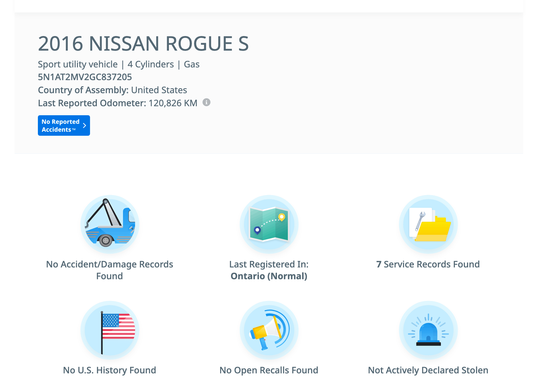Click the megaphone recalls icon
Screen dimensions: 539x392
269,330
